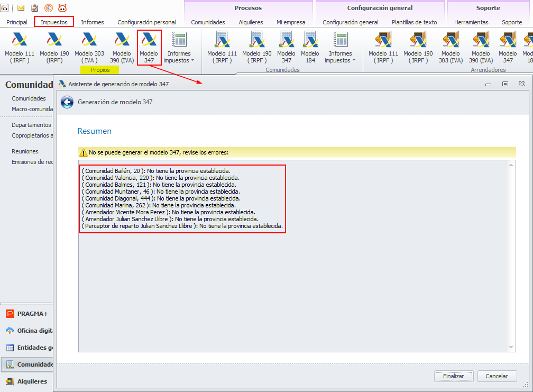Click the mail envelope quick-access icon
This screenshot has height=392, width=533.
click(21, 8)
